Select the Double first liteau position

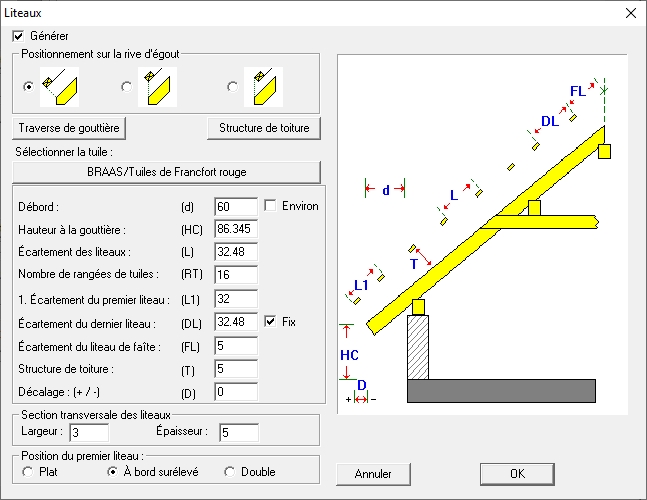coord(229,472)
